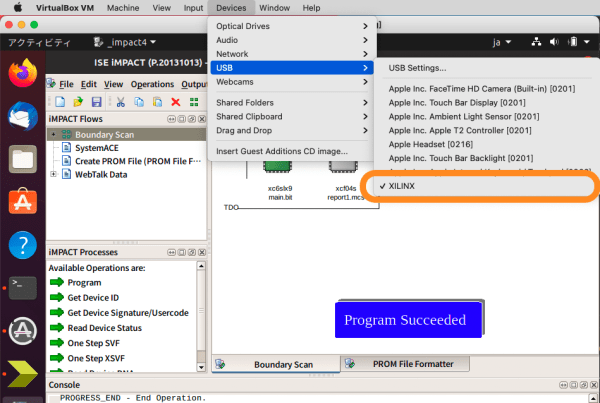Expand the Drag and Drop submenu
600x403 pixels.
292,131
